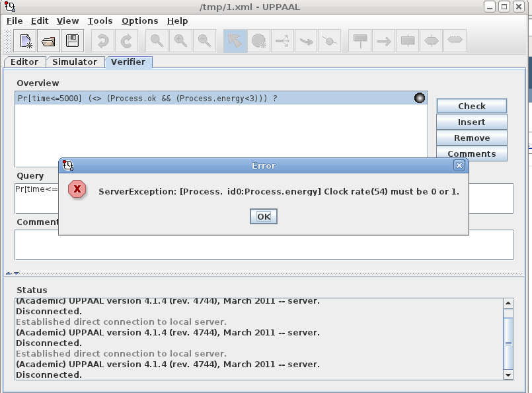This screenshot has width=532, height=393.
Task: Switch to the Editor tab
Action: (24, 62)
